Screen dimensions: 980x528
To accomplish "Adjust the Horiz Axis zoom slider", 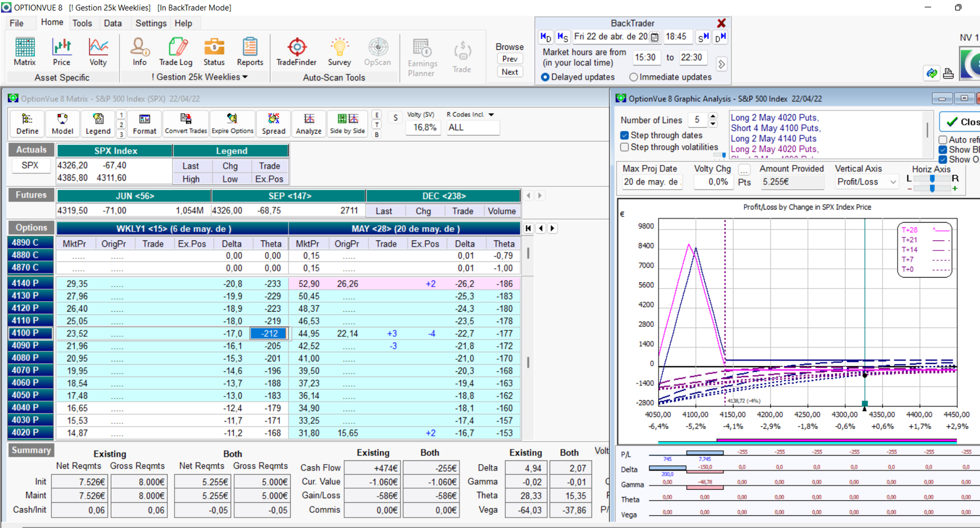I will click(932, 188).
